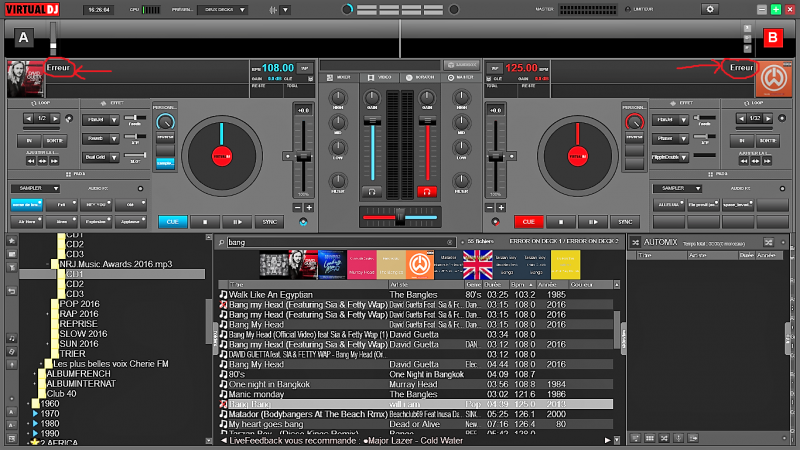The width and height of the screenshot is (800, 450).
Task: Click the loop IN button on deck A
Action: [29, 140]
